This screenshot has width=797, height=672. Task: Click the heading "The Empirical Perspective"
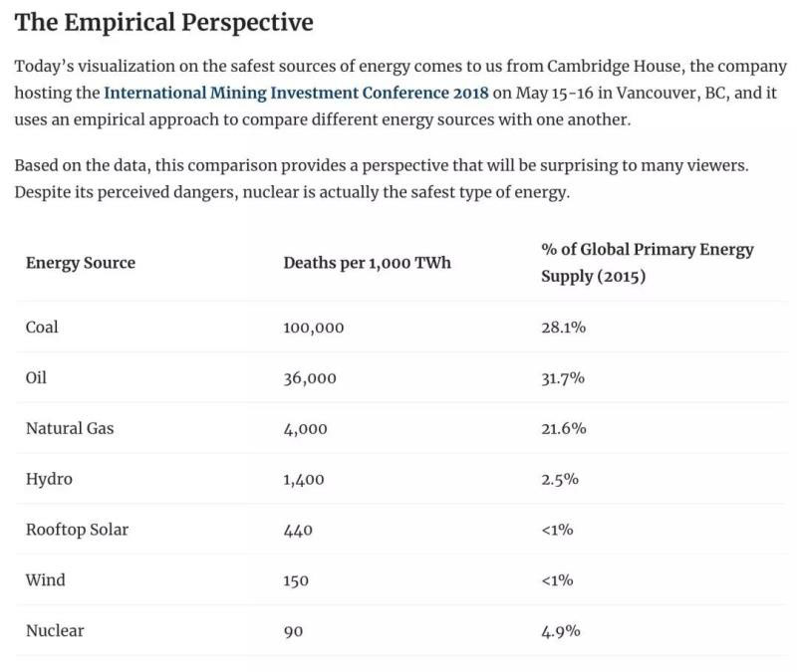coord(164,22)
